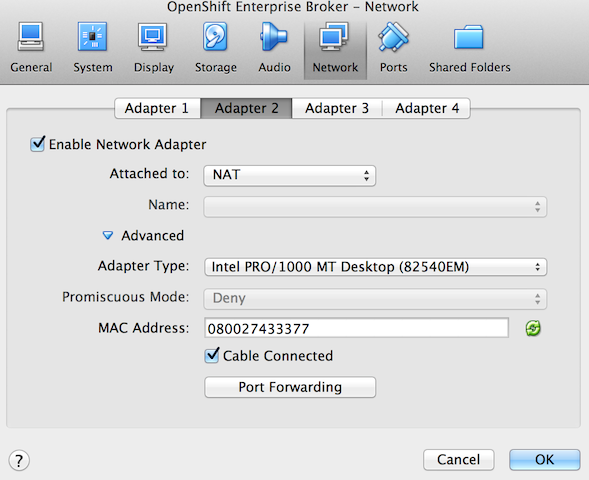This screenshot has width=589, height=480.
Task: Click the MAC Address text field
Action: tap(356, 328)
